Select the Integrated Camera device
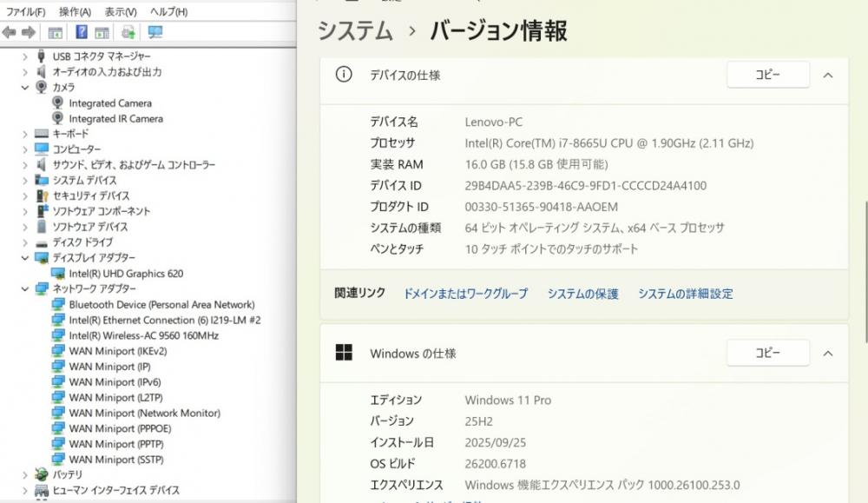Viewport: 868px width, 503px height. click(110, 103)
